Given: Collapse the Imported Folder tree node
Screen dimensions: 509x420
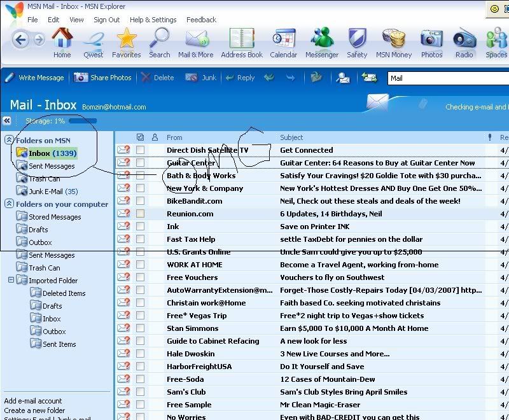Looking at the screenshot, I should point(11,279).
